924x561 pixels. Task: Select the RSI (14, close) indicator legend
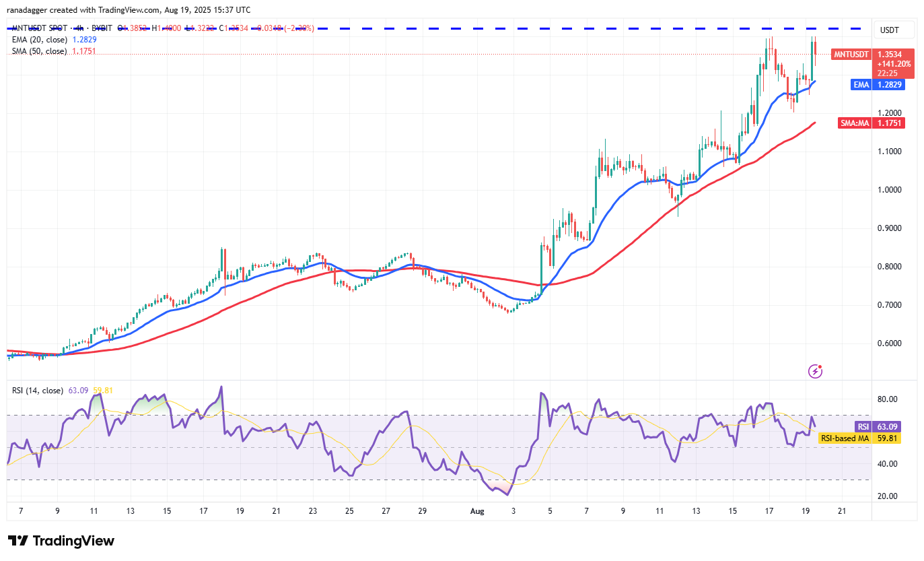38,390
